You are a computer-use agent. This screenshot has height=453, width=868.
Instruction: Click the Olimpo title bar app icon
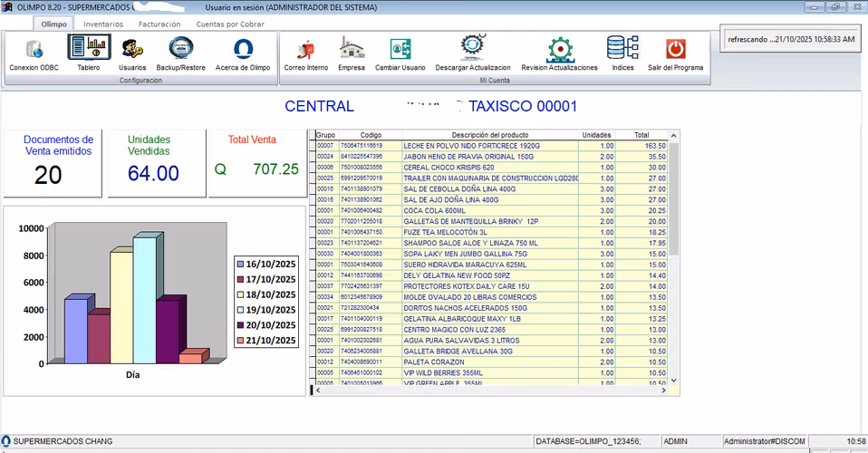pos(6,7)
